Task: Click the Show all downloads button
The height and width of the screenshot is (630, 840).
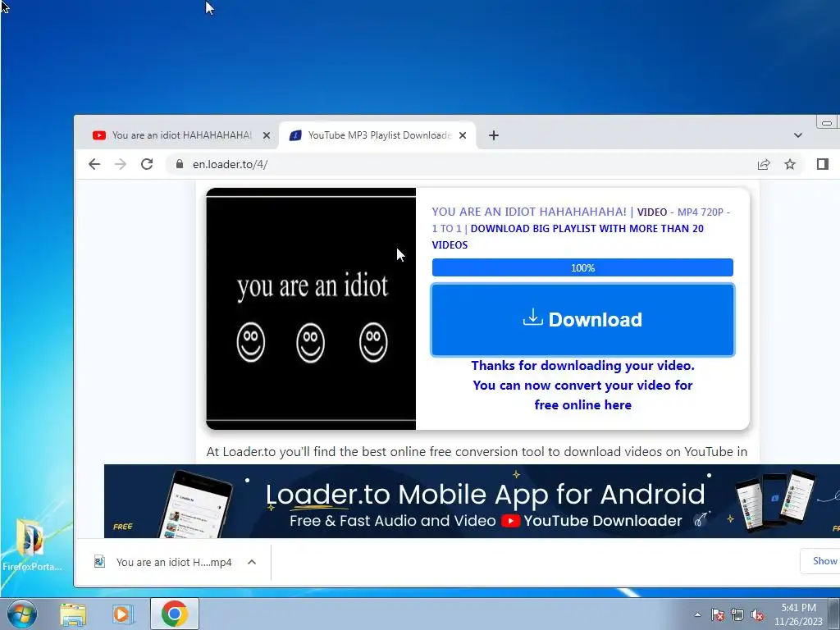Action: pyautogui.click(x=820, y=561)
